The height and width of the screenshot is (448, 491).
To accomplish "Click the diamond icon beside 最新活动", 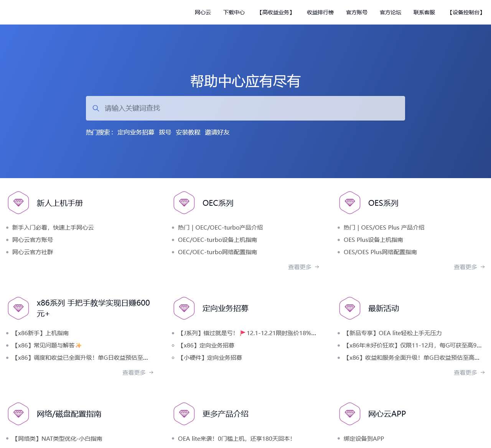I will pos(350,308).
